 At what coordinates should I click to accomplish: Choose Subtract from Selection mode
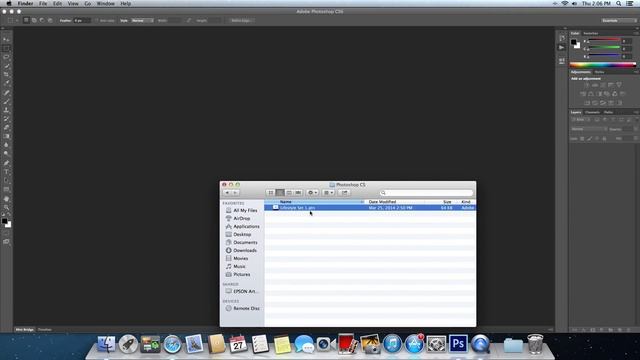tap(42, 20)
